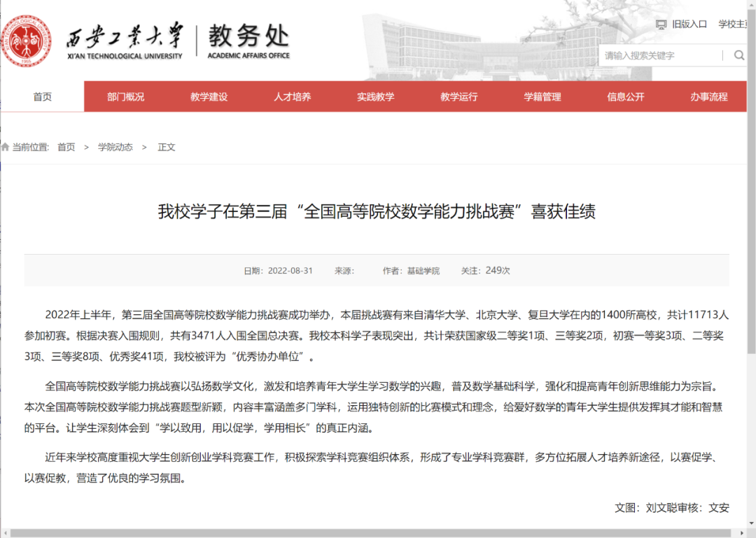Image resolution: width=756 pixels, height=538 pixels.
Task: Go to 学院动态 in the breadcrumb
Action: coord(115,147)
